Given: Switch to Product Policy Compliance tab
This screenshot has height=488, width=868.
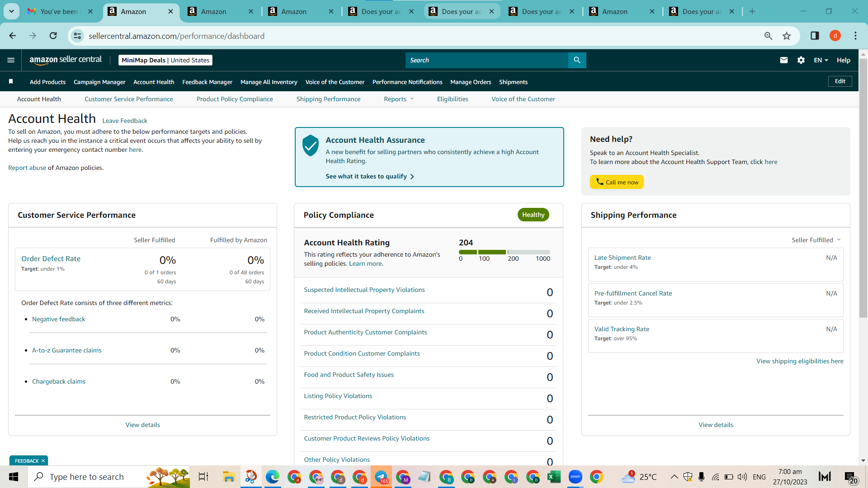Looking at the screenshot, I should (x=235, y=99).
